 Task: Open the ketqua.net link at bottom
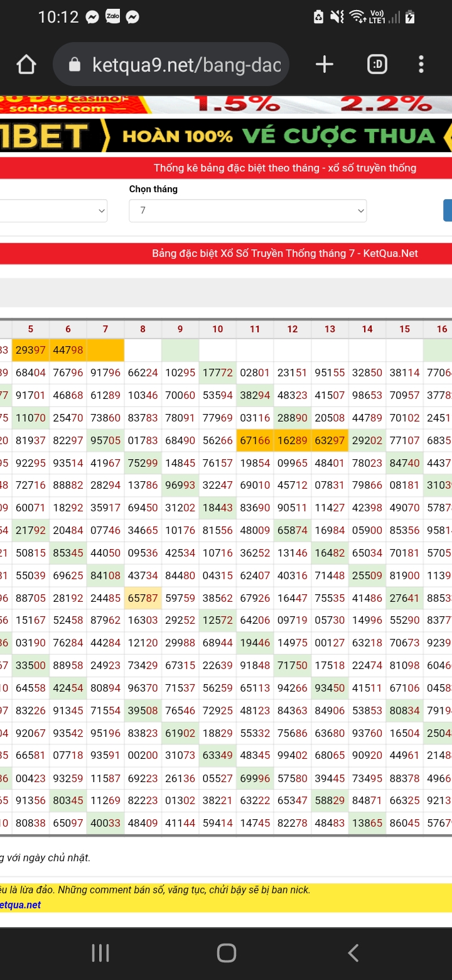(21, 905)
